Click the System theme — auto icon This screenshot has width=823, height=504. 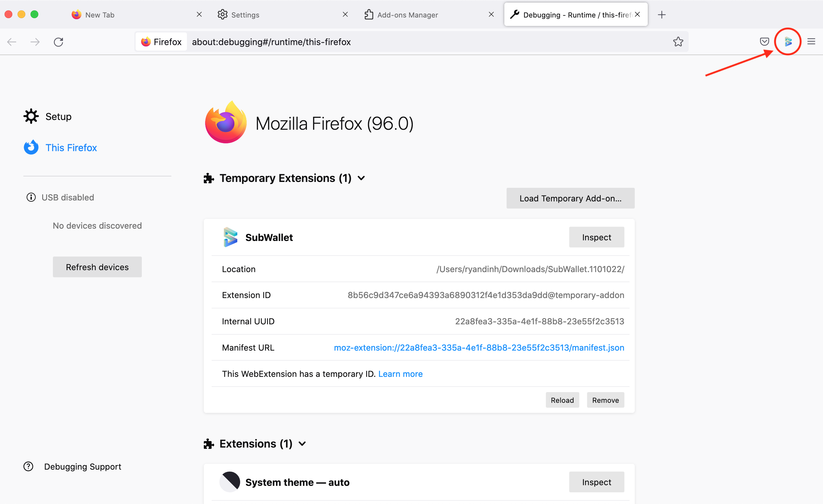pyautogui.click(x=230, y=482)
